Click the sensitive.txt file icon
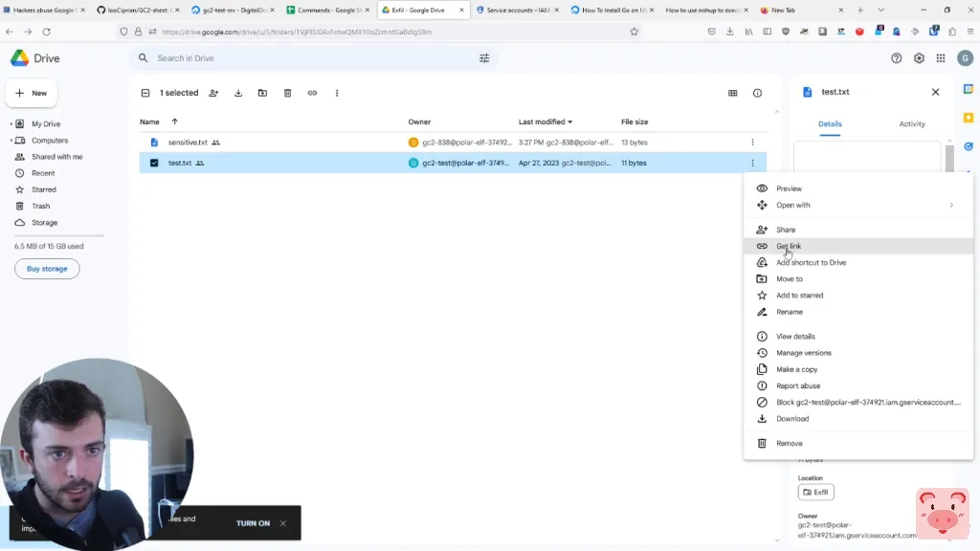Image resolution: width=980 pixels, height=551 pixels. click(154, 143)
